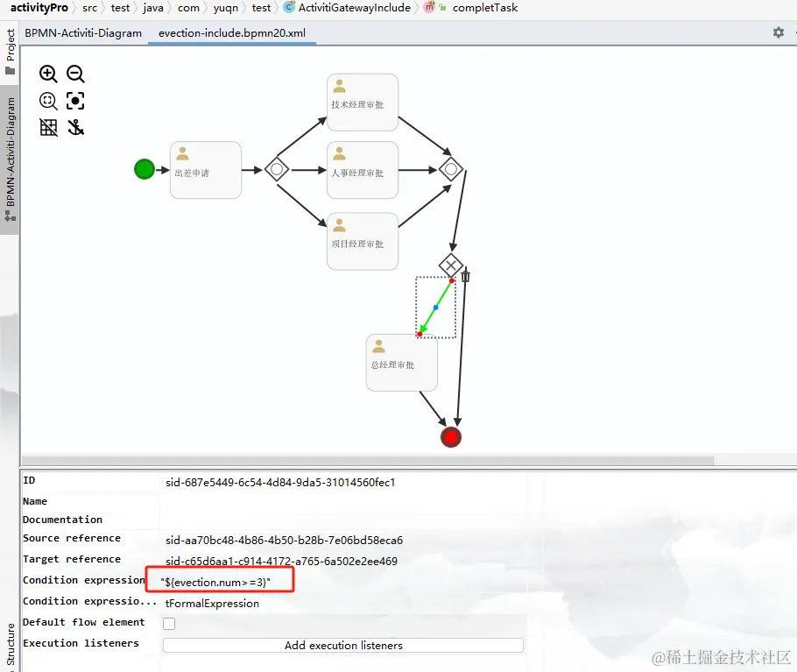Image resolution: width=797 pixels, height=672 pixels.
Task: Select the exclusive gateway with X mark
Action: [x=451, y=265]
